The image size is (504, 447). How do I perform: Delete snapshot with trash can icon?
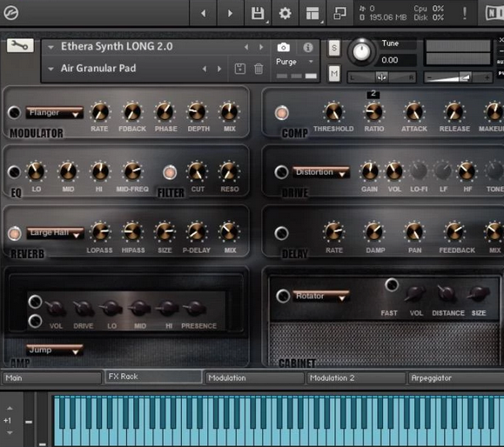pos(259,69)
